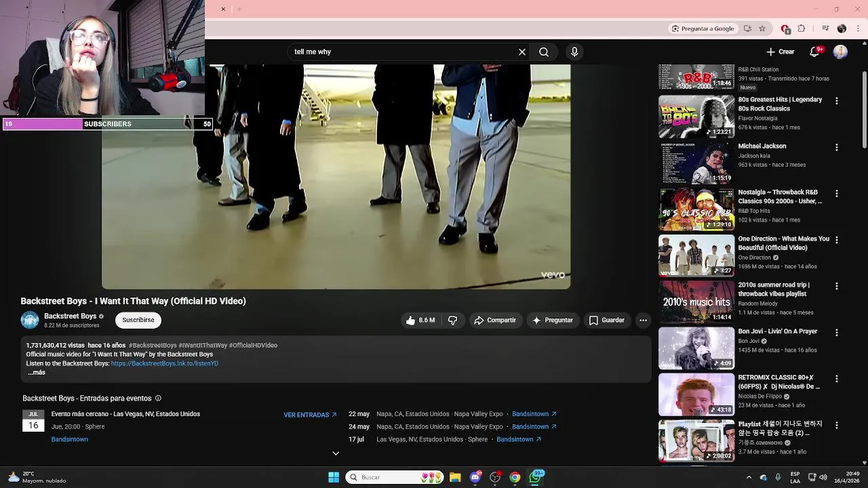This screenshot has height=488, width=868.
Task: Clear the YouTube search box
Action: 522,52
